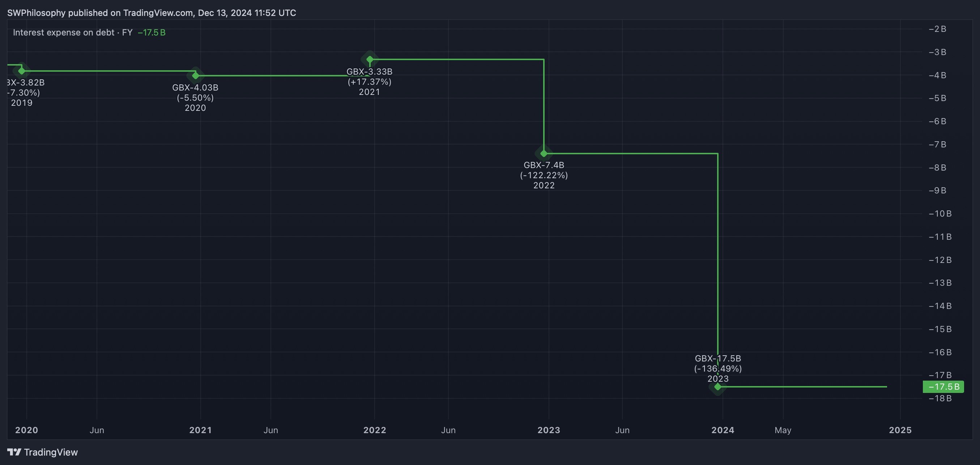Click the GBX-7.4B data label text

[x=544, y=165]
